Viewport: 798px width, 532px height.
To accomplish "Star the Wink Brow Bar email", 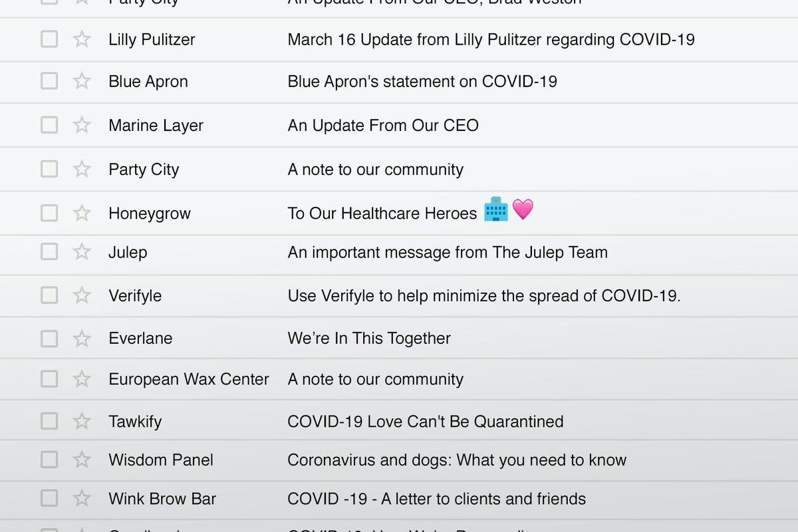I will pos(82,498).
